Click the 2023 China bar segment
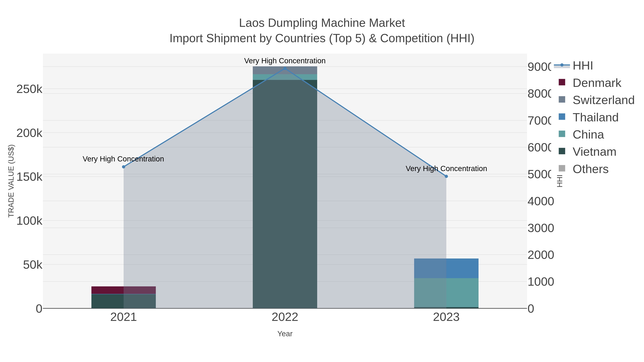 point(446,292)
